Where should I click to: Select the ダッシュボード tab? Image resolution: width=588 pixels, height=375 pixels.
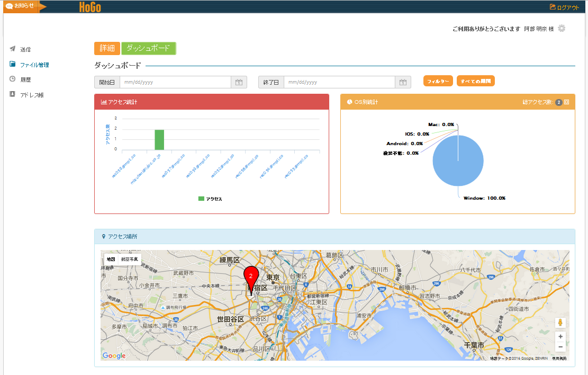point(150,48)
